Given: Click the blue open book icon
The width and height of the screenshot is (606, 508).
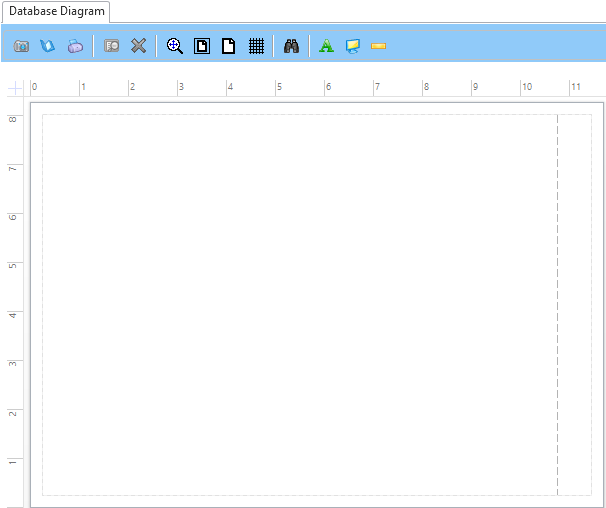Looking at the screenshot, I should (x=48, y=46).
